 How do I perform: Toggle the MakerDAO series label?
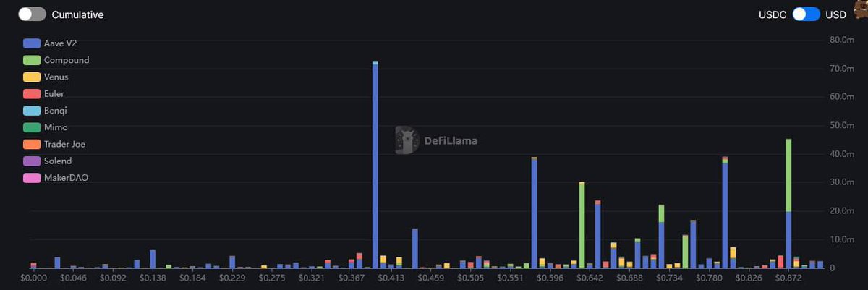tap(66, 177)
